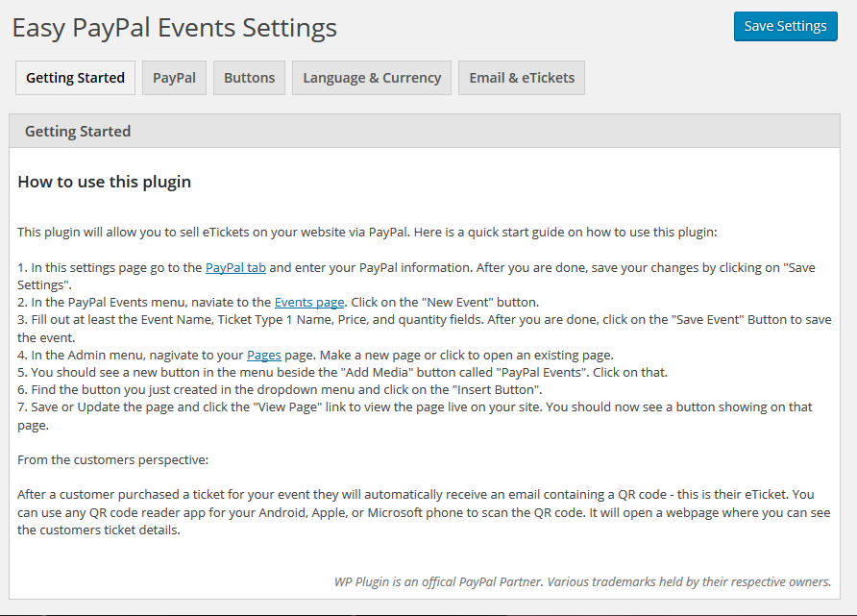Click 'How to use this plugin' heading
Image resolution: width=857 pixels, height=616 pixels.
click(x=105, y=182)
